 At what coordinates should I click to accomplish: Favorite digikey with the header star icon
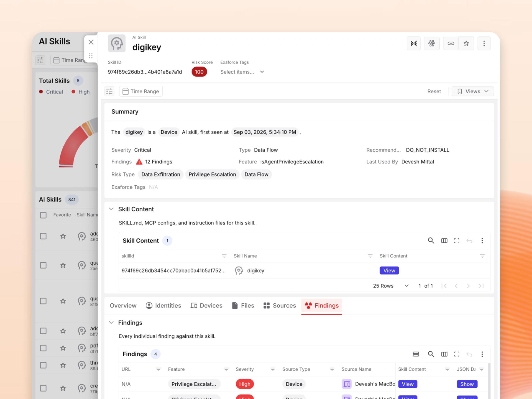point(466,44)
